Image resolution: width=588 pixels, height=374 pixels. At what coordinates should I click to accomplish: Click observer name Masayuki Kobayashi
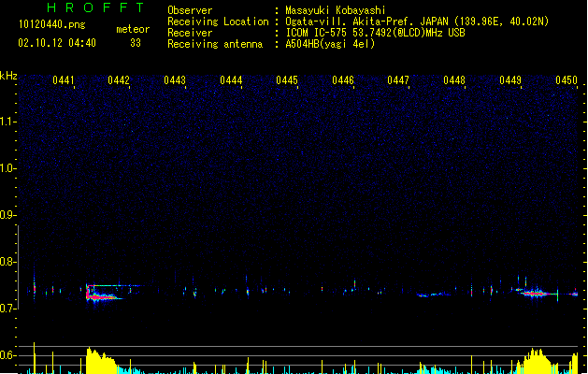coord(336,10)
